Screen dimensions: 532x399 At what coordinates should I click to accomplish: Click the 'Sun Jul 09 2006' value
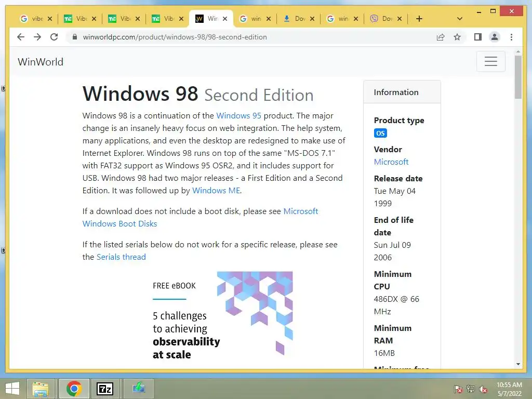pos(392,251)
